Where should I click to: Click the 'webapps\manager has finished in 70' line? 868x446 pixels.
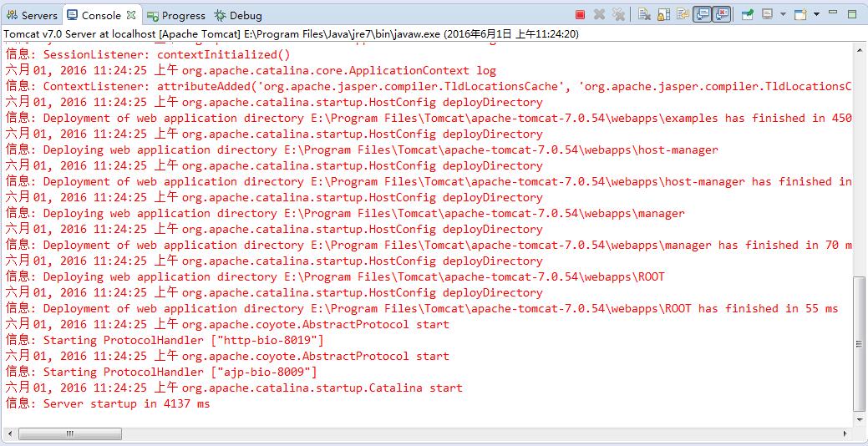point(428,245)
